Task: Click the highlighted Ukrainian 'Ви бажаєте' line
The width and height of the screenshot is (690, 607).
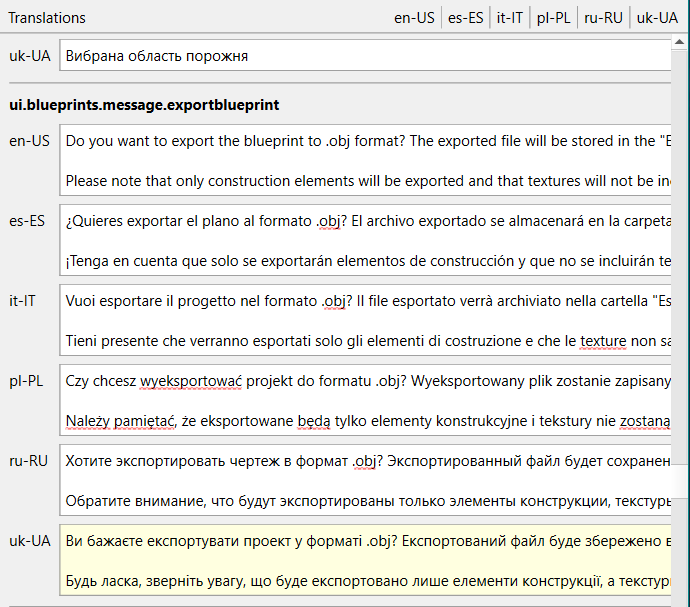Action: 360,541
